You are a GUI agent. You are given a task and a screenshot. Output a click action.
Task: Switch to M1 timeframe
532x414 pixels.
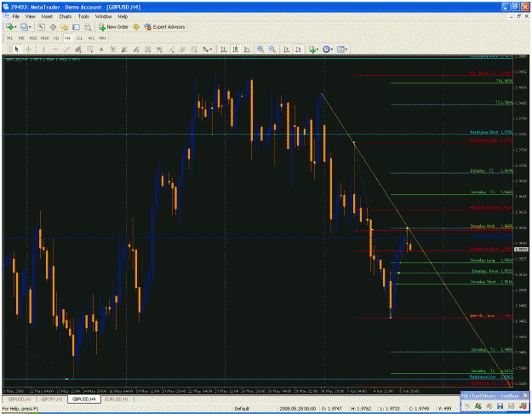tap(10, 38)
